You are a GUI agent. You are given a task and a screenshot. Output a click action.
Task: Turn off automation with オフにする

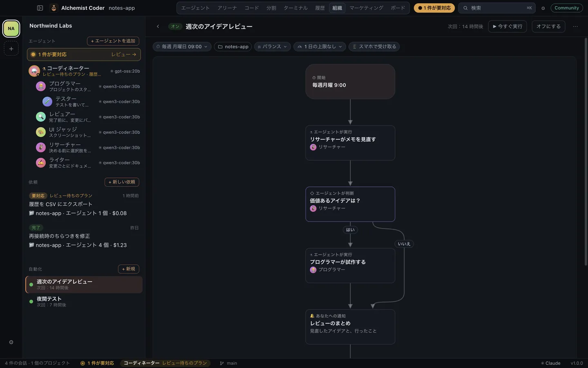(548, 27)
